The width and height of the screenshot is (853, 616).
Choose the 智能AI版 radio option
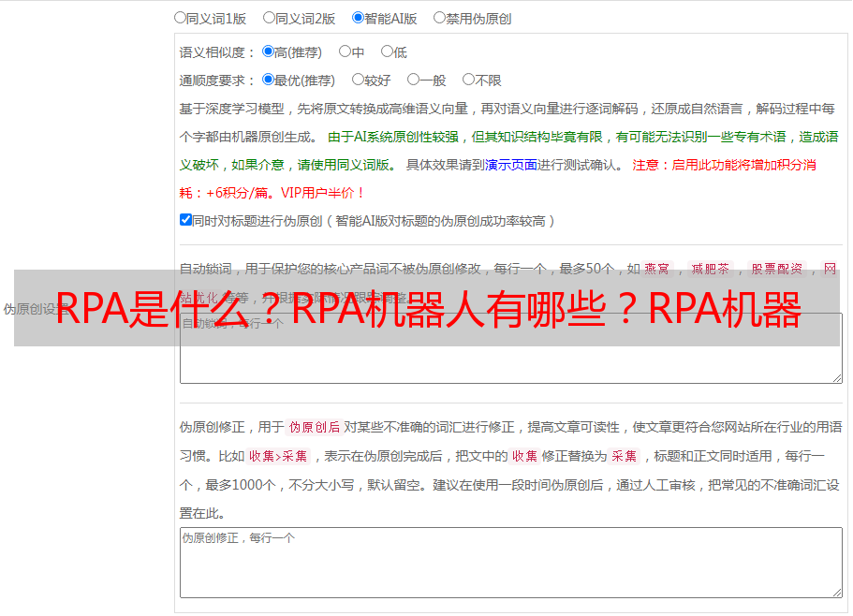(358, 18)
